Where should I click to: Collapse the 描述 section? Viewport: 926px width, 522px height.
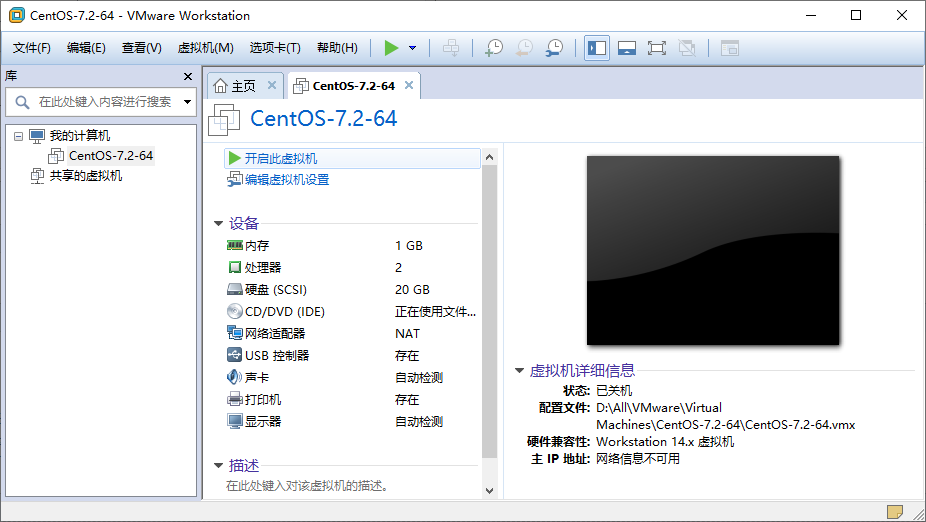(x=218, y=465)
